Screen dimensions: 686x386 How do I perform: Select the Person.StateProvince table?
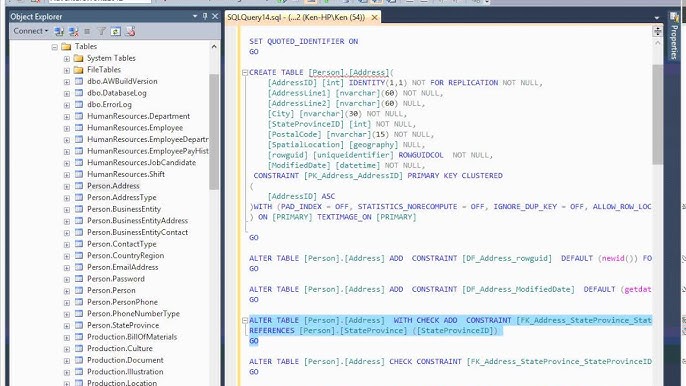(x=123, y=325)
